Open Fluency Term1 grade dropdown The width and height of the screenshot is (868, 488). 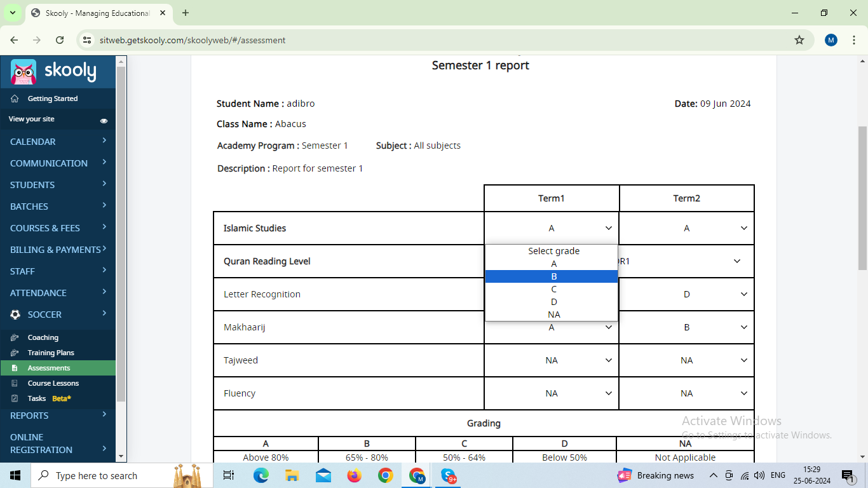(552, 393)
